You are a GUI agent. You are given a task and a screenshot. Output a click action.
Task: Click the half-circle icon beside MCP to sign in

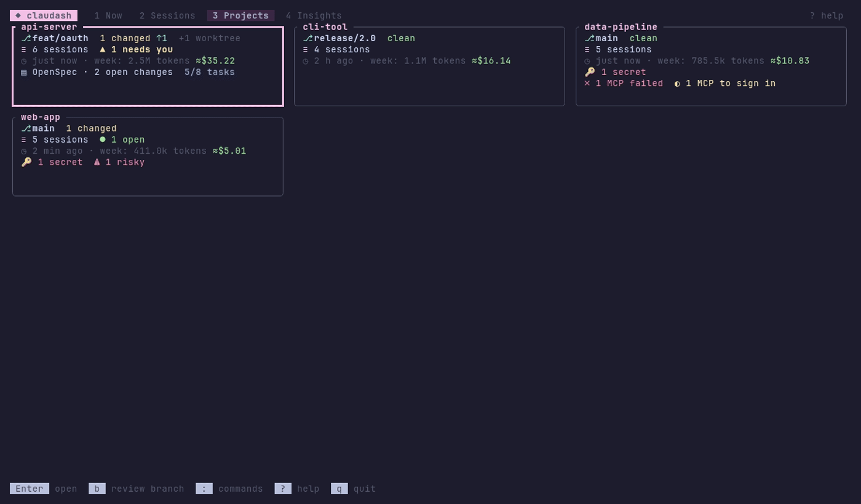(677, 84)
